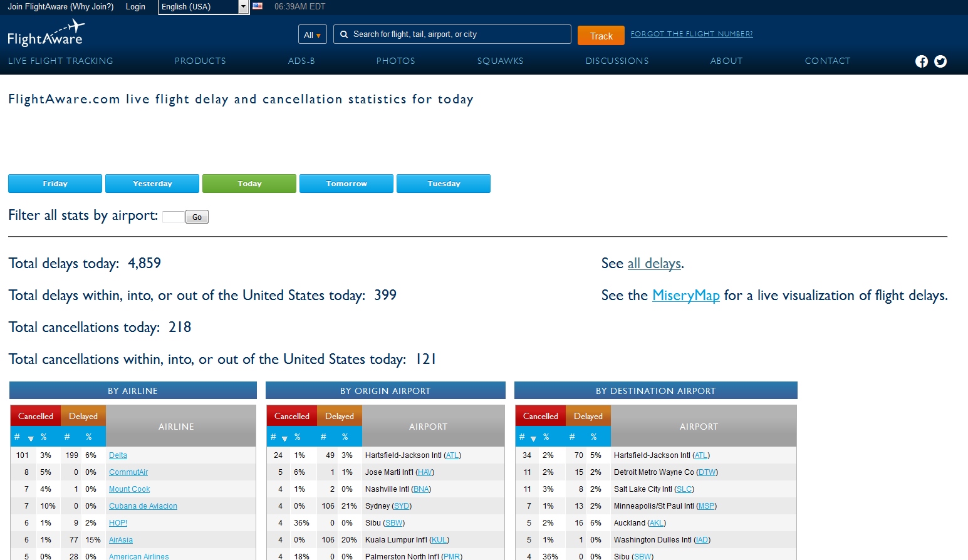Open the MiseryMap link
Screen dimensions: 968x560
[685, 295]
